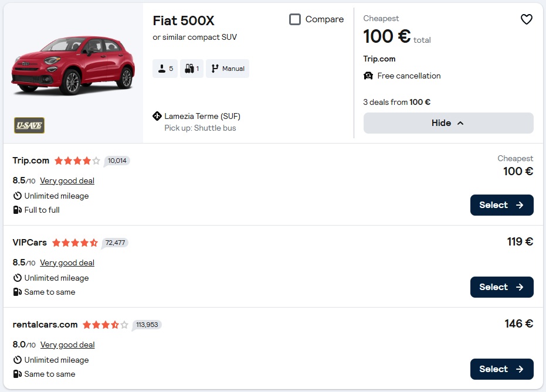The height and width of the screenshot is (392, 546).
Task: Select the Trip.com 100 € deal
Action: coord(501,205)
